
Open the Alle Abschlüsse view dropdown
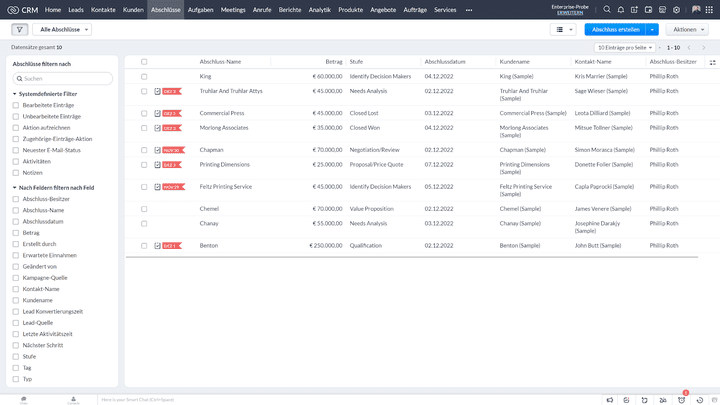(x=61, y=30)
